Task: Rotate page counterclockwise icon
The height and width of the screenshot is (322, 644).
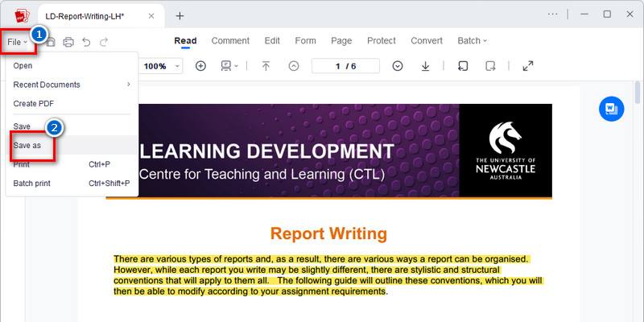Action: (463, 66)
